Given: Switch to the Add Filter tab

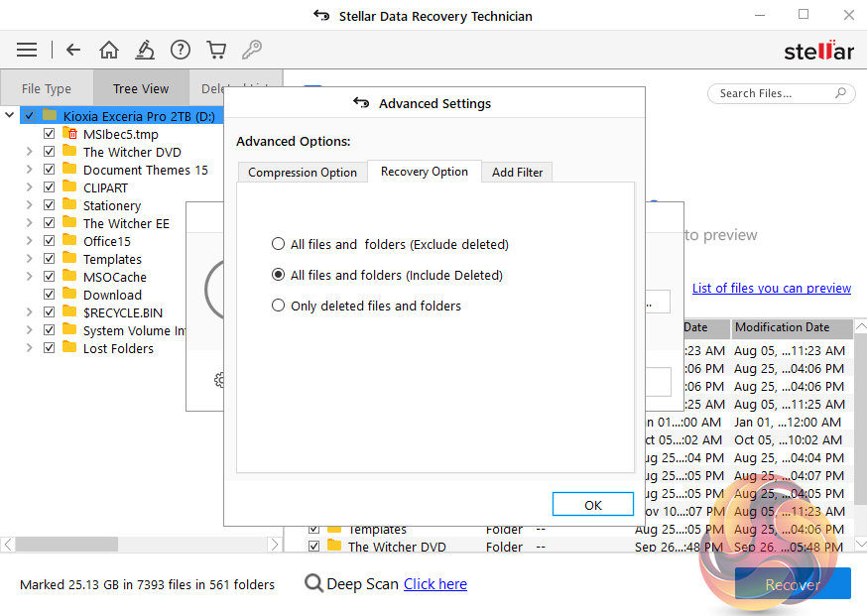Looking at the screenshot, I should (x=517, y=172).
